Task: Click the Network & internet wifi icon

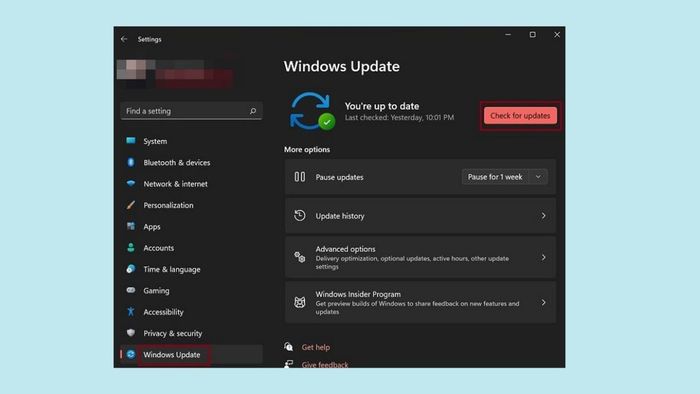Action: 131,183
